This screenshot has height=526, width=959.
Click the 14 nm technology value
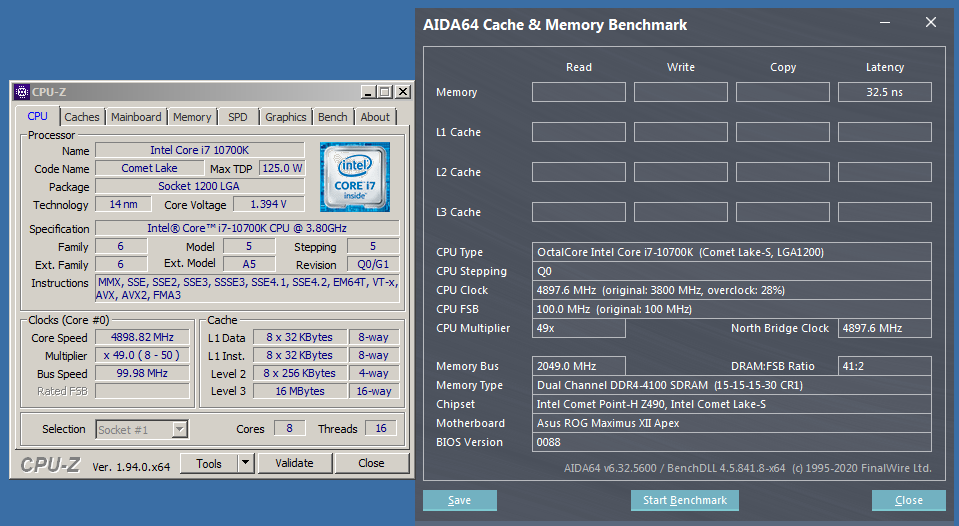point(124,204)
